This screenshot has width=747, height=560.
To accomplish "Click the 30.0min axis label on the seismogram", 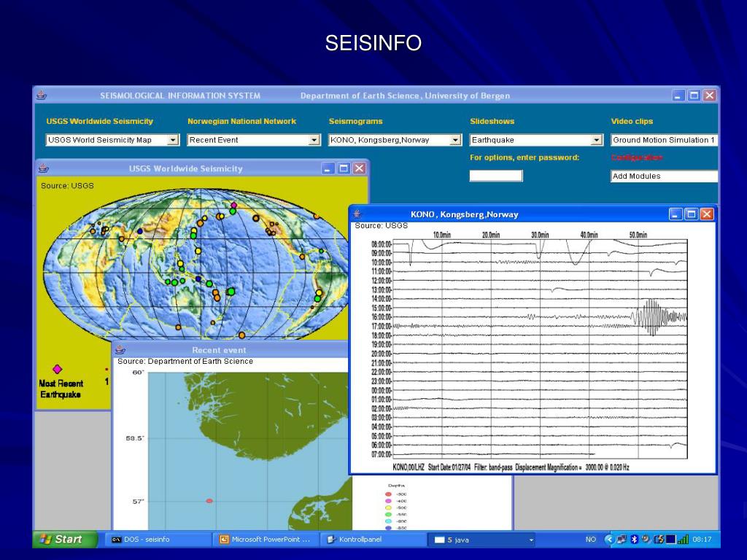I will tap(540, 235).
